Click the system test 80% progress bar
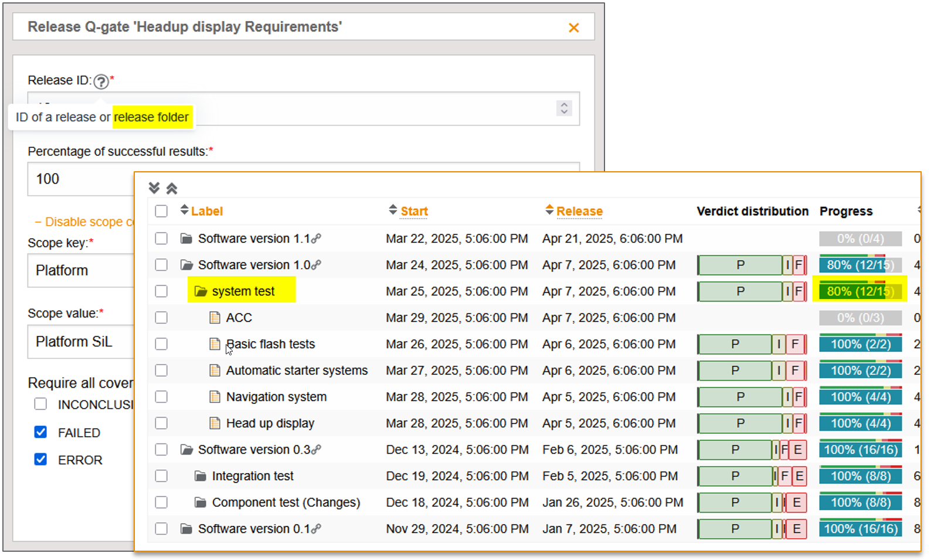This screenshot has height=560, width=934. [860, 291]
